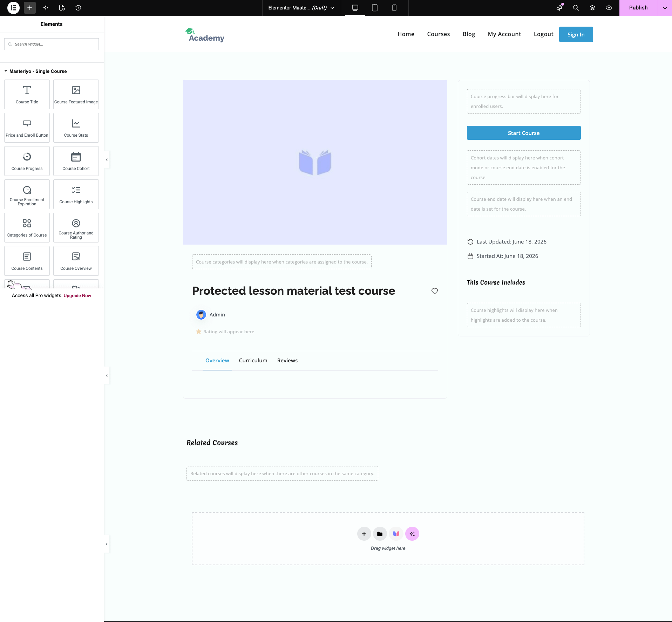Select the Course Progress widget
The height and width of the screenshot is (622, 672).
[27, 161]
